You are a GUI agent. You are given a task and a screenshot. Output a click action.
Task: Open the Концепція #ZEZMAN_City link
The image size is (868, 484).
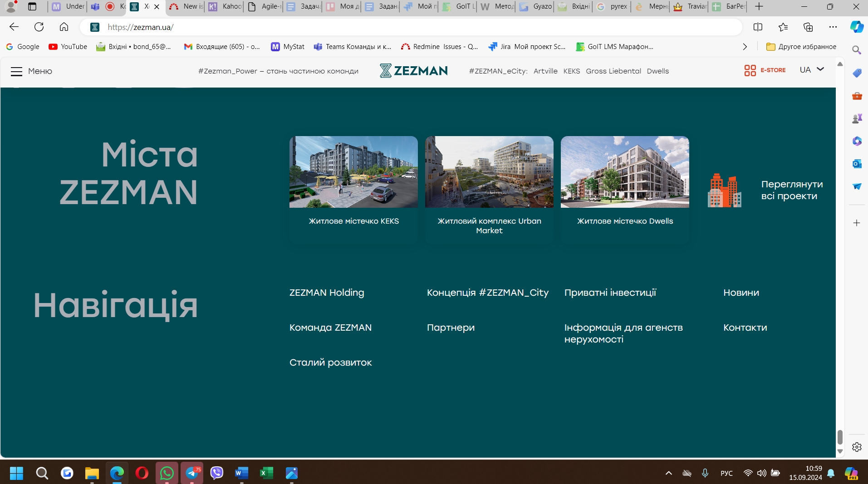coord(487,293)
